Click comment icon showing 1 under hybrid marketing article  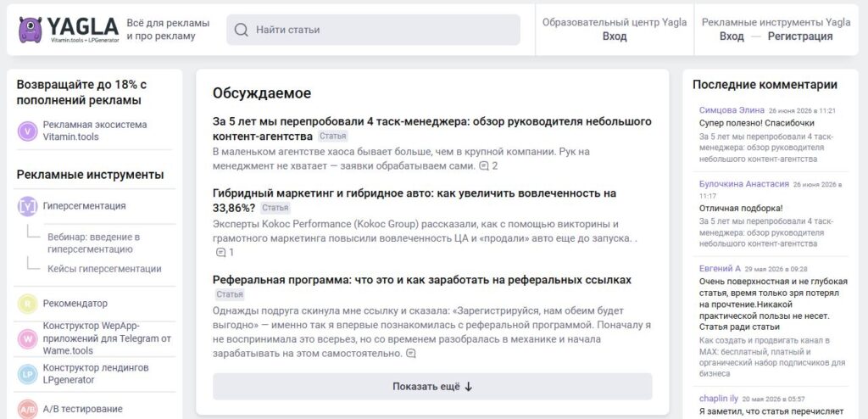point(221,253)
